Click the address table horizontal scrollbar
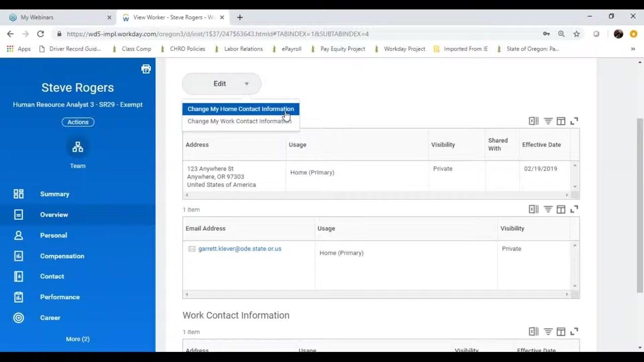The height and width of the screenshot is (362, 644). (376, 195)
